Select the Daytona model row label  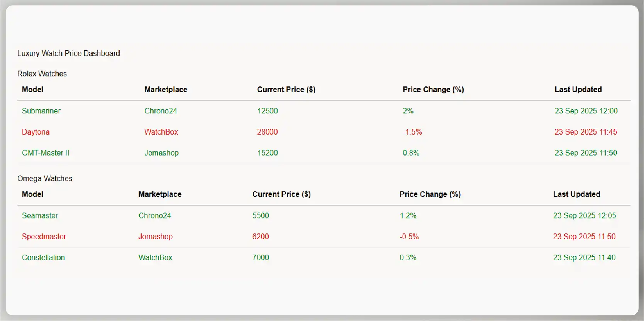[x=36, y=132]
